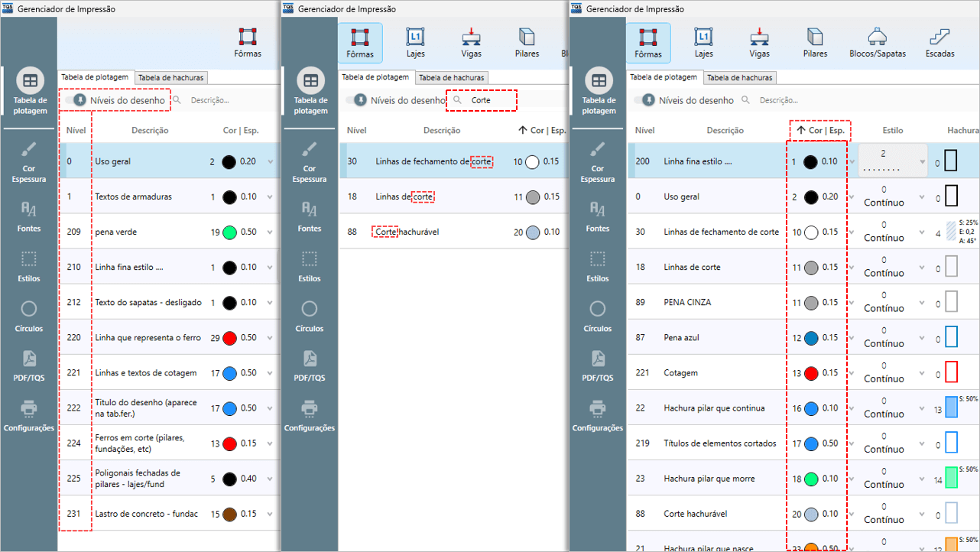Expand the pena verde row dropdown arrow
This screenshot has height=552, width=980.
tap(270, 232)
